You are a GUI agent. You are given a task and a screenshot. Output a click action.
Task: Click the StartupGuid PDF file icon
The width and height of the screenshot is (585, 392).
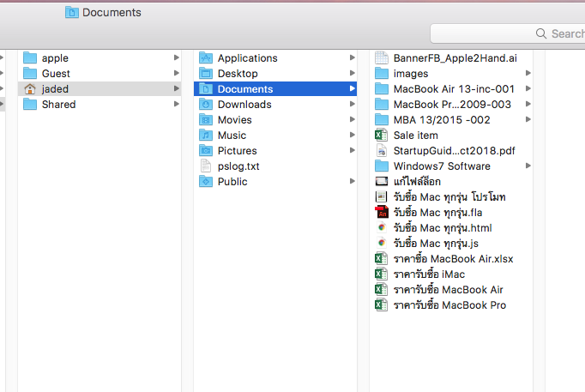point(382,151)
